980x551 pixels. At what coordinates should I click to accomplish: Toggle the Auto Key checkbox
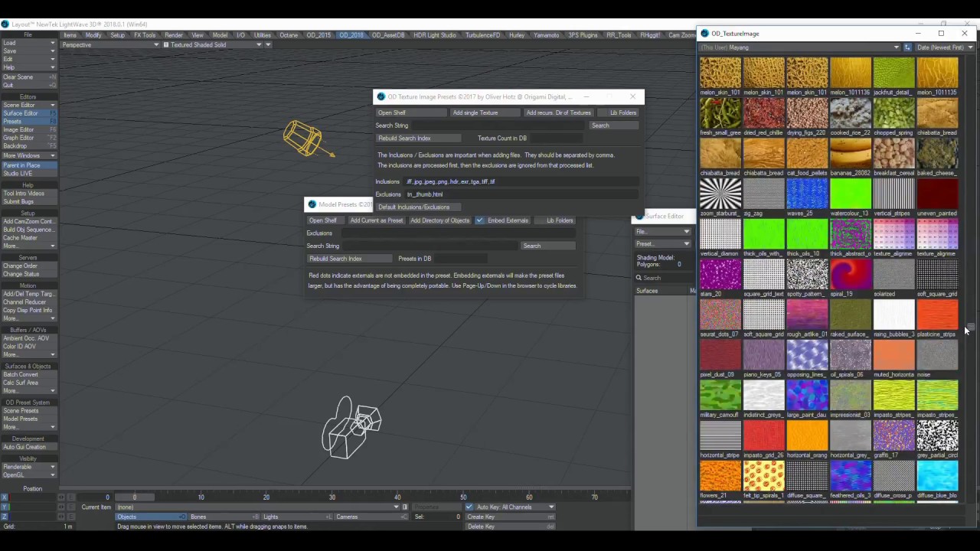[469, 507]
